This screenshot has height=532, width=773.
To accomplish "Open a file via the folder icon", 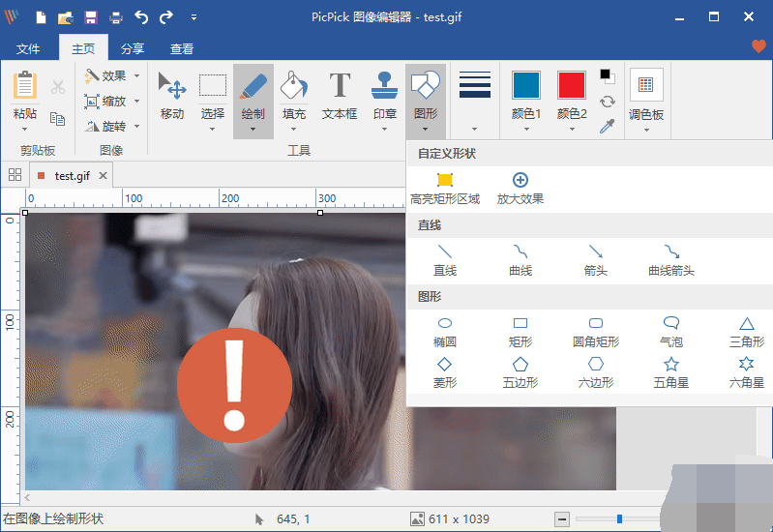I will 66,17.
